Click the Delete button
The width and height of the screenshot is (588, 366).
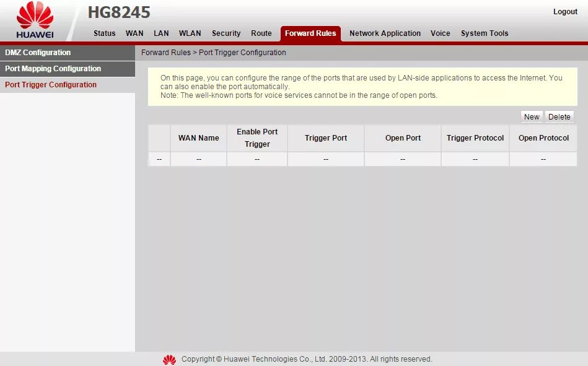(559, 116)
